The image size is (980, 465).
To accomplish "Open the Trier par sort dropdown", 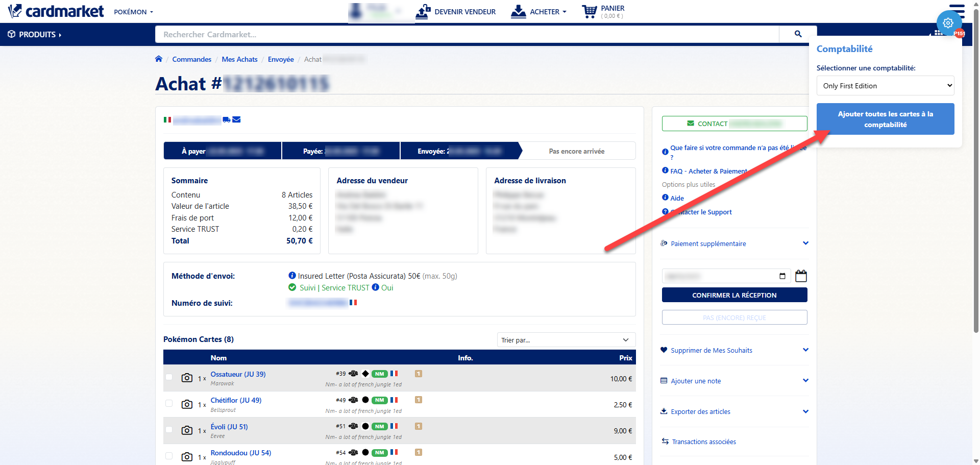I will tap(566, 340).
